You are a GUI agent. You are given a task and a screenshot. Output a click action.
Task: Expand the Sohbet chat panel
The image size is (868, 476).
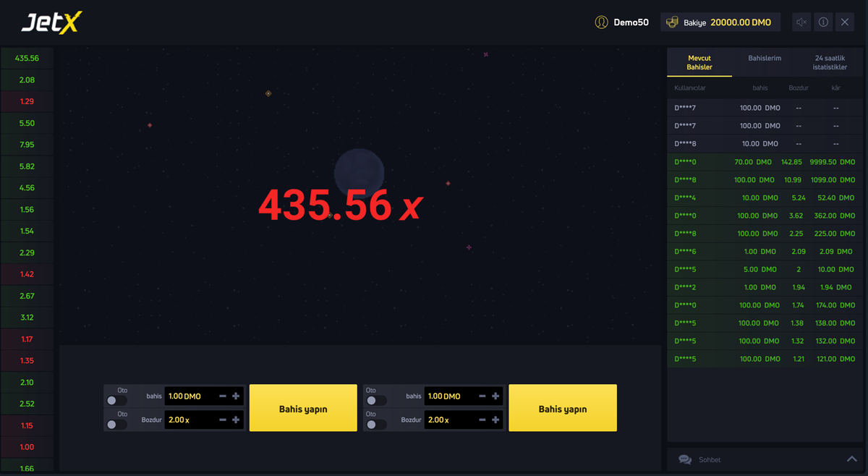pyautogui.click(x=851, y=458)
